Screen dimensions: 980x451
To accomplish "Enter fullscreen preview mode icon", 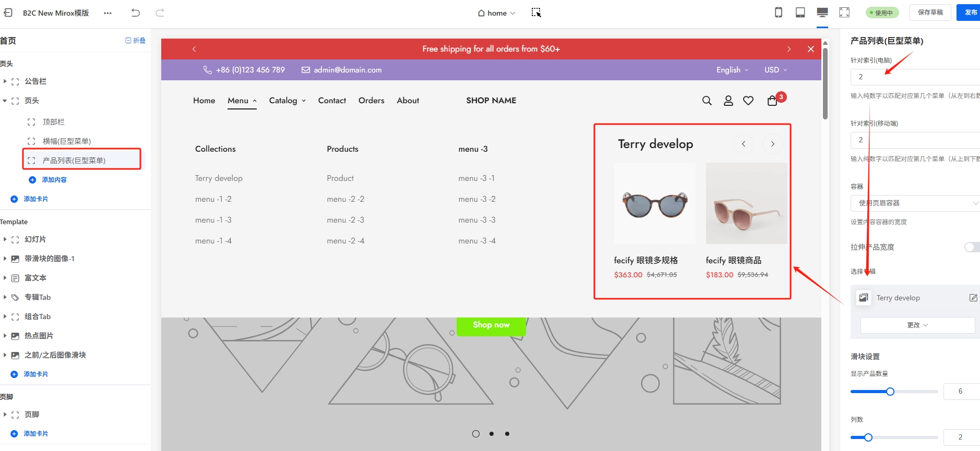I will click(844, 13).
